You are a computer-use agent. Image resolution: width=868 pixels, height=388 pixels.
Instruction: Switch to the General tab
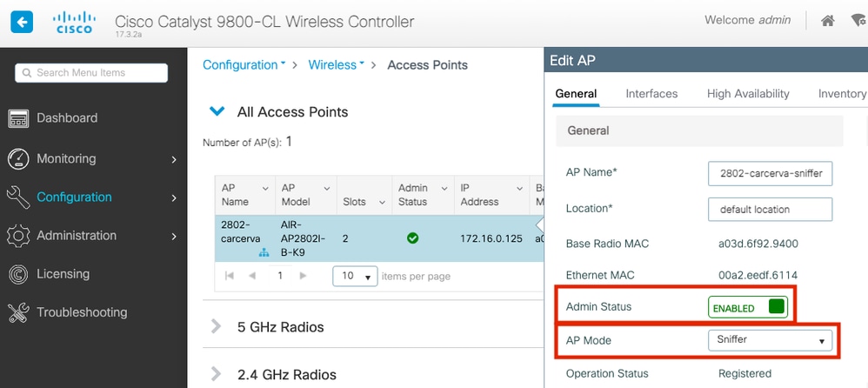pyautogui.click(x=577, y=94)
